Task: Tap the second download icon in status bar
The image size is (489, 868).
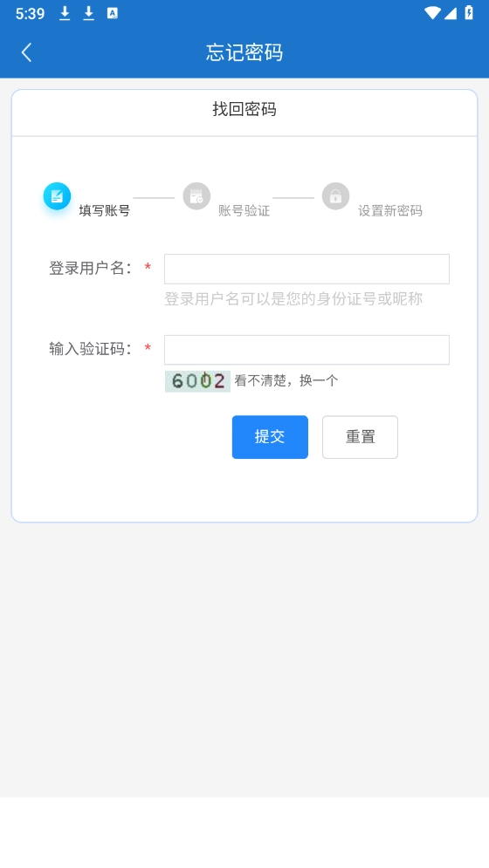Action: point(89,13)
